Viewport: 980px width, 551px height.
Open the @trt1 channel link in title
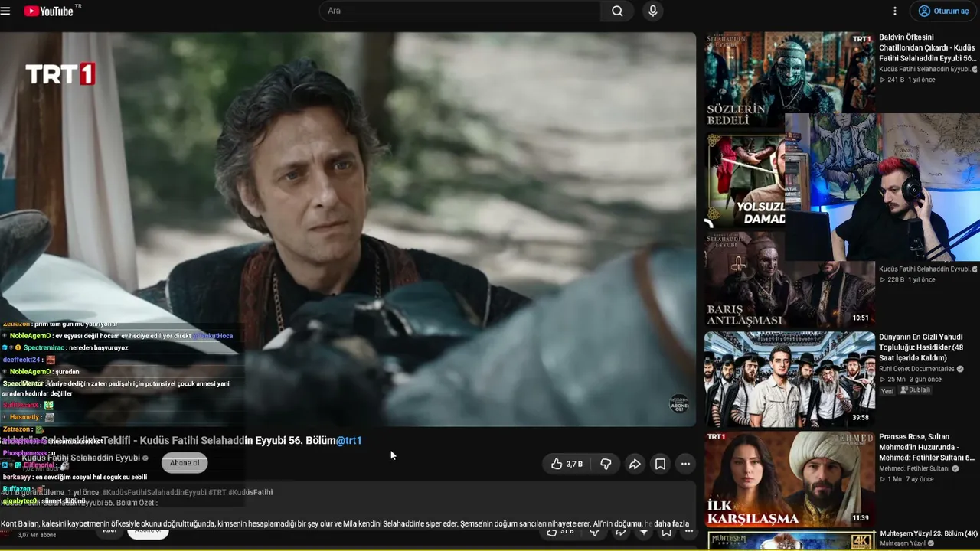pyautogui.click(x=349, y=440)
